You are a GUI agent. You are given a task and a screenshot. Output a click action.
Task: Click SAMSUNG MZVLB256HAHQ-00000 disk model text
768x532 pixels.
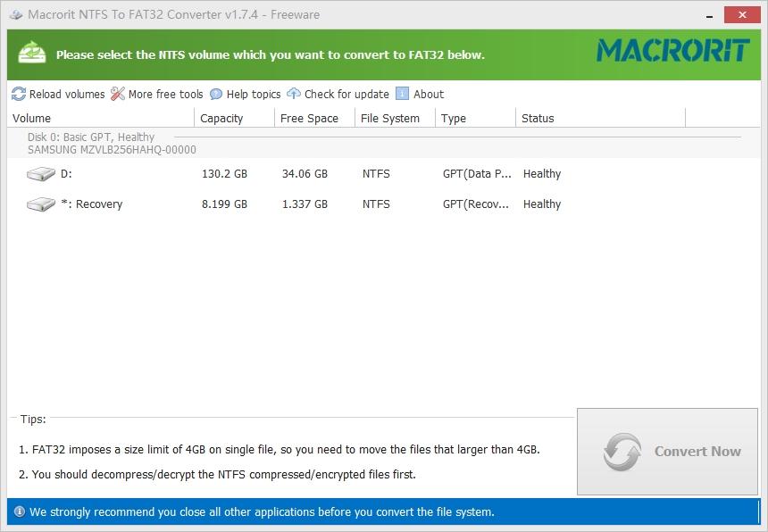[112, 150]
